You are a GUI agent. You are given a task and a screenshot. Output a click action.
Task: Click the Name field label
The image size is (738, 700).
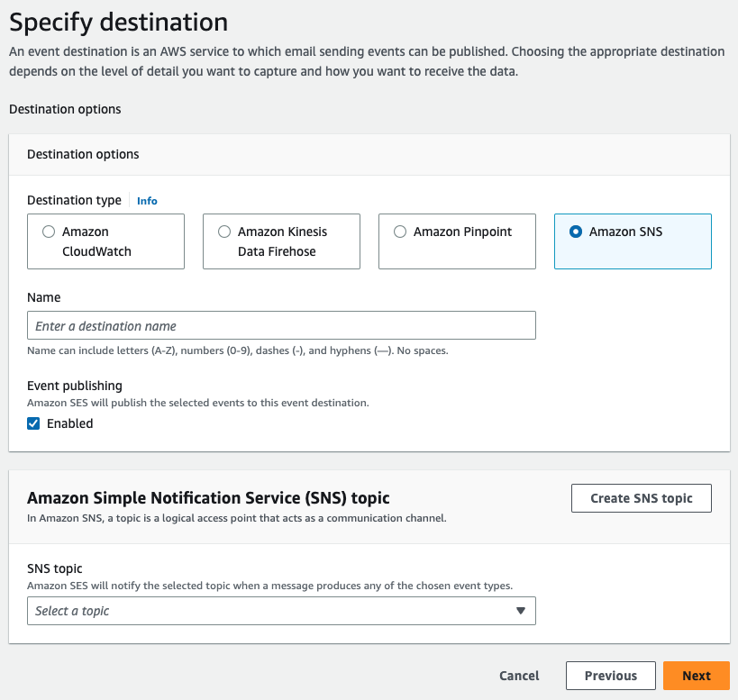click(44, 297)
